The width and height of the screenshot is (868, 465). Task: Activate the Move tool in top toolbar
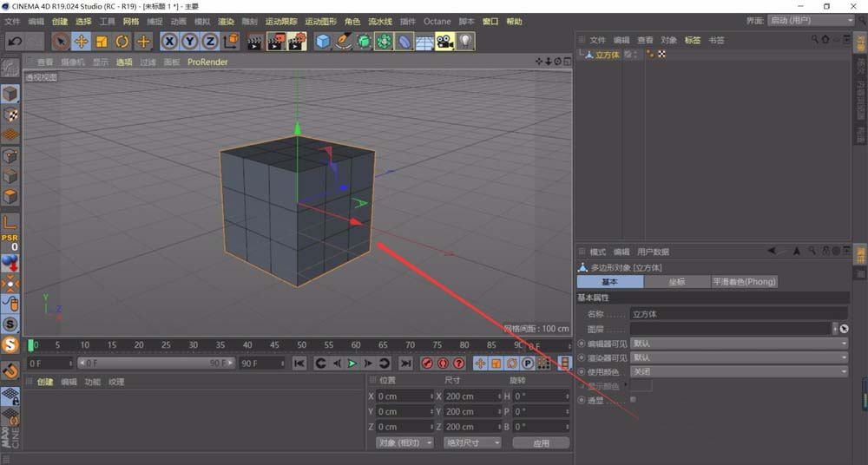pos(82,42)
